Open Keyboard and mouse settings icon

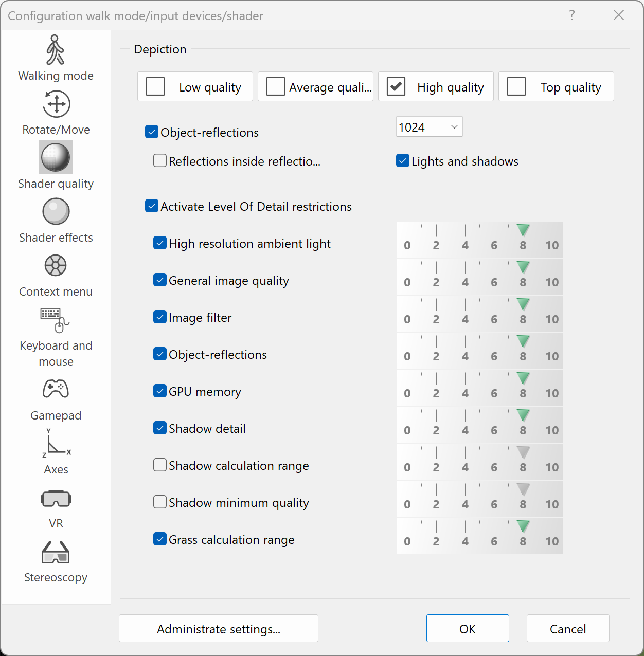coord(56,320)
